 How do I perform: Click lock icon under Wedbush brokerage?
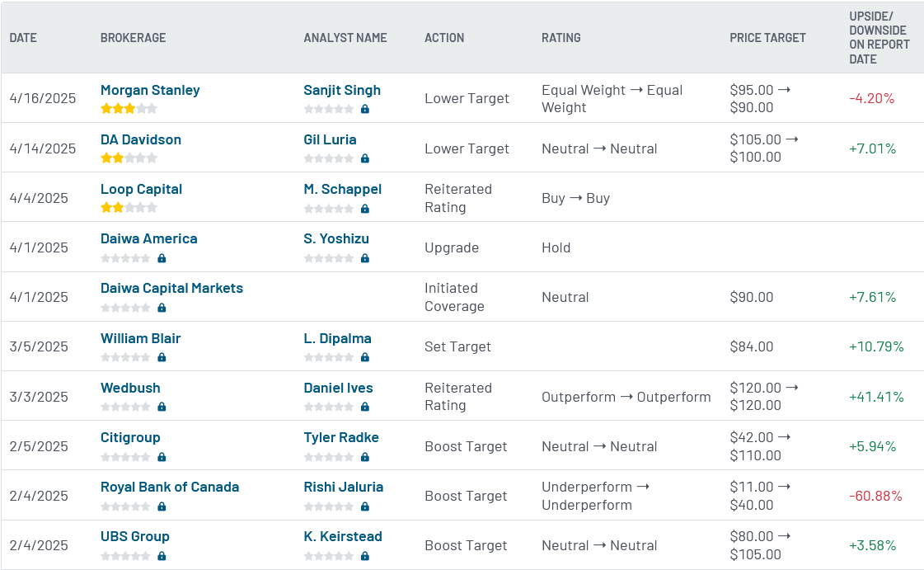click(x=162, y=406)
